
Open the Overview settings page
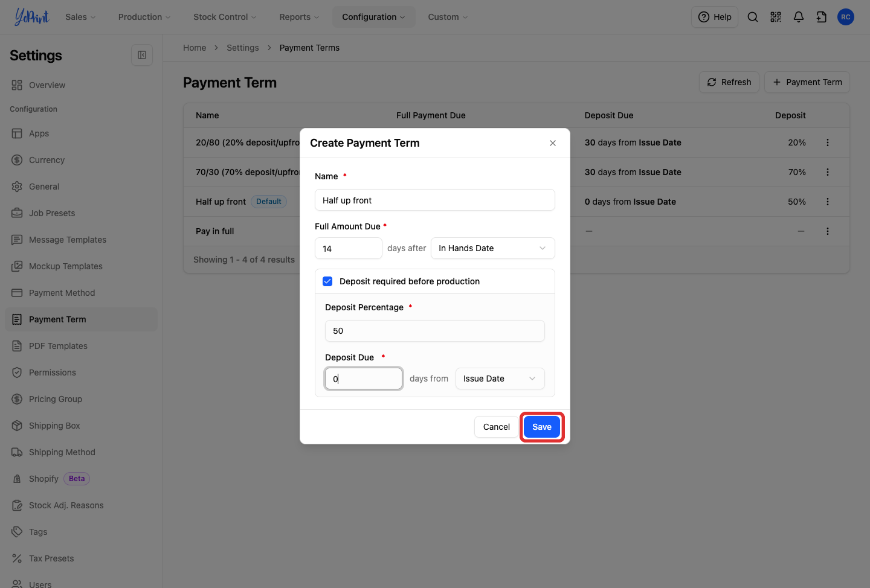click(81, 85)
